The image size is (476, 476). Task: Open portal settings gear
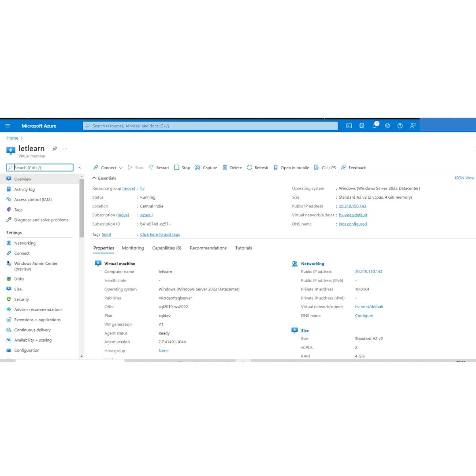[x=387, y=126]
